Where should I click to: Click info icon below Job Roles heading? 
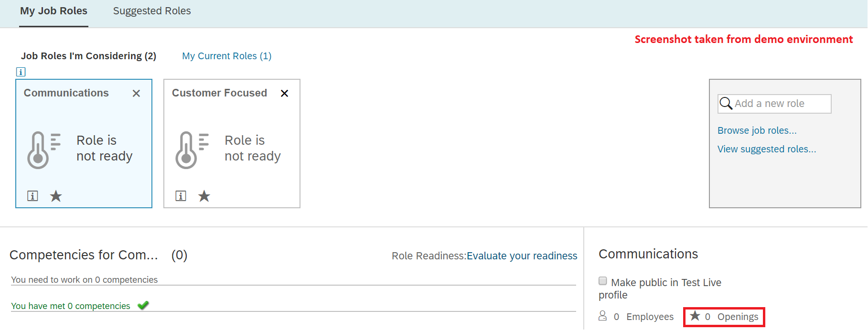[21, 72]
